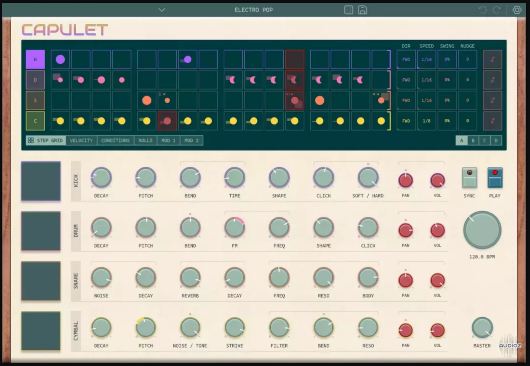Select the purple kick track label

coord(35,59)
